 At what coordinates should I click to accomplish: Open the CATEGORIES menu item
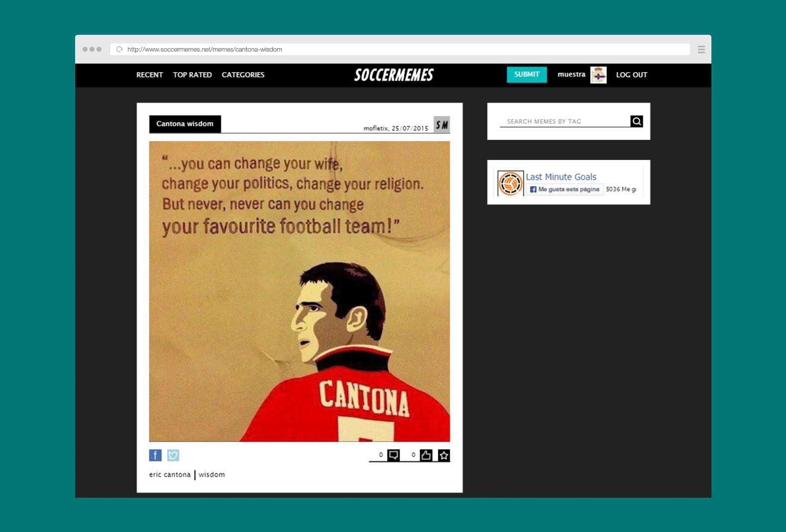tap(243, 75)
